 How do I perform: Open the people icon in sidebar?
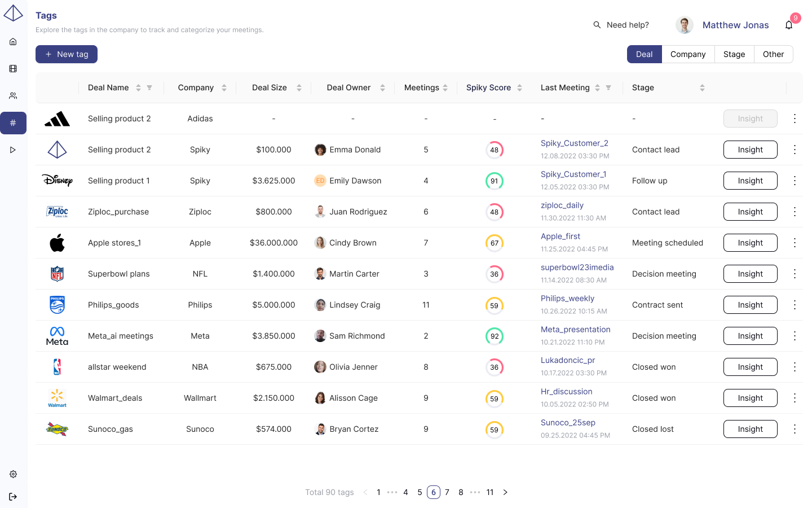point(13,96)
